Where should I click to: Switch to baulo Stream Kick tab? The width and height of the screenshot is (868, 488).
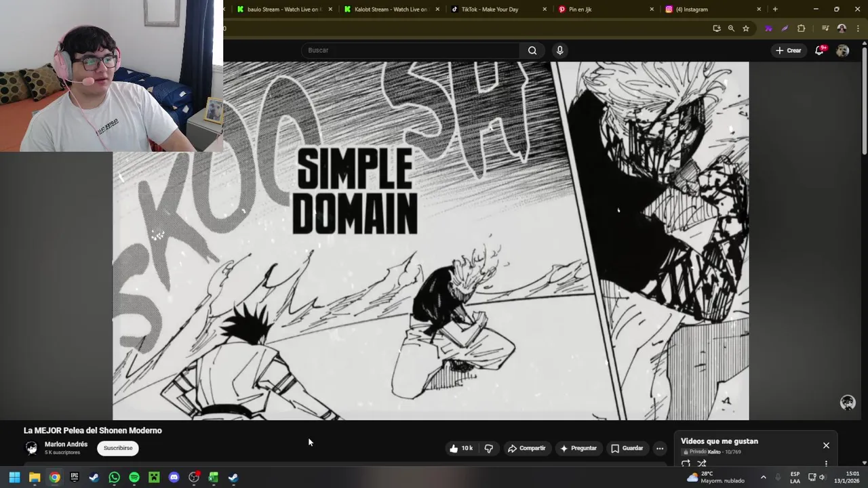click(283, 9)
